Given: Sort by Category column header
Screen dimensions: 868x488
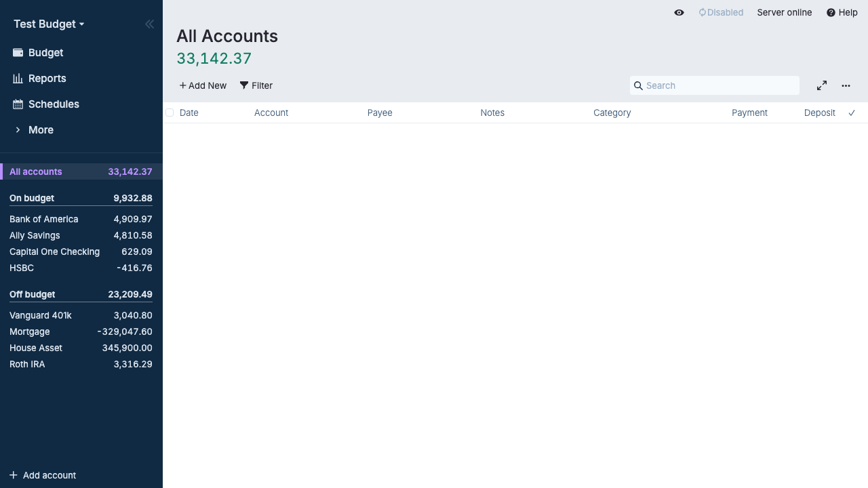Looking at the screenshot, I should pyautogui.click(x=612, y=113).
